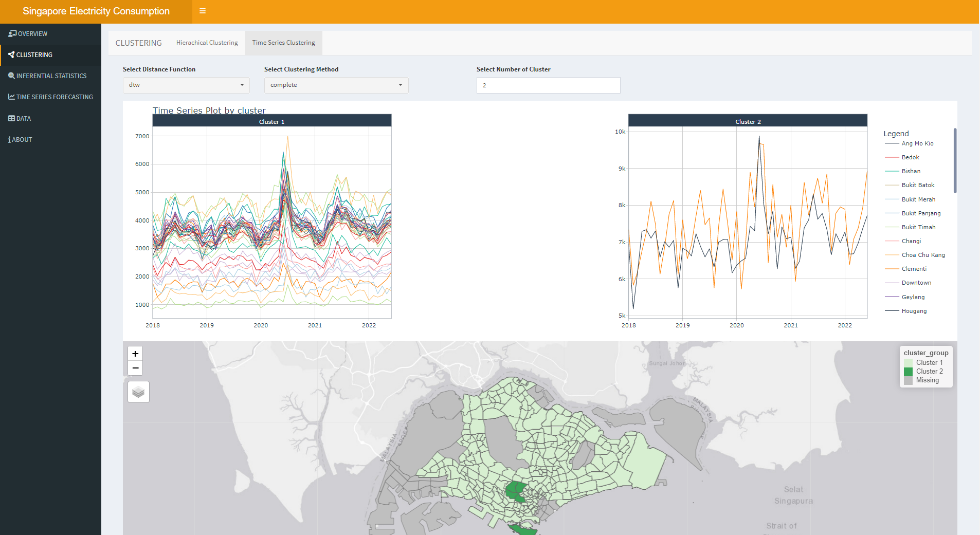
Task: Select the Time Series Clustering tab
Action: point(283,43)
